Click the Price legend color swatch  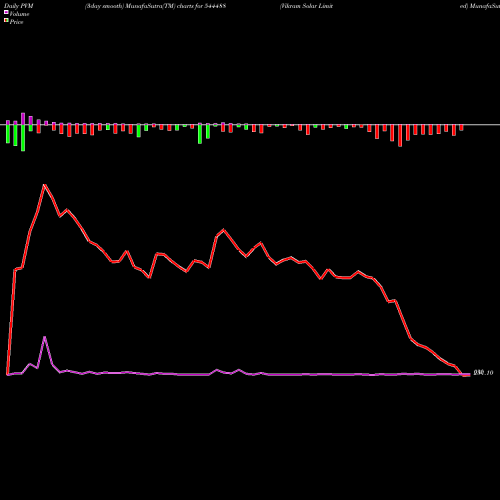[6, 21]
